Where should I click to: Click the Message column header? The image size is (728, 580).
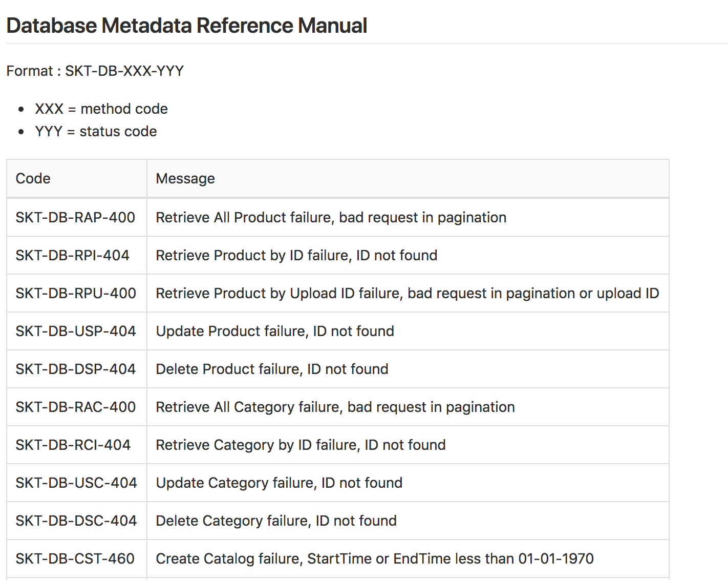coord(185,178)
